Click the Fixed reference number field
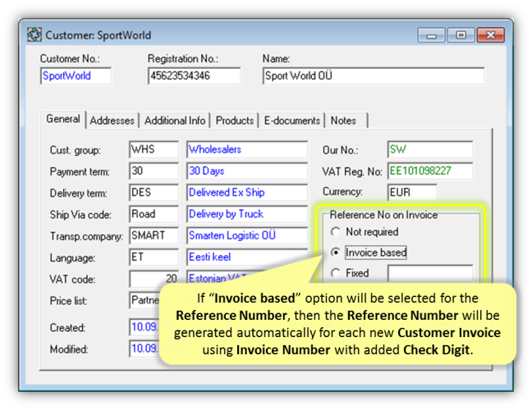Image resolution: width=532 pixels, height=410 pixels. coord(430,273)
